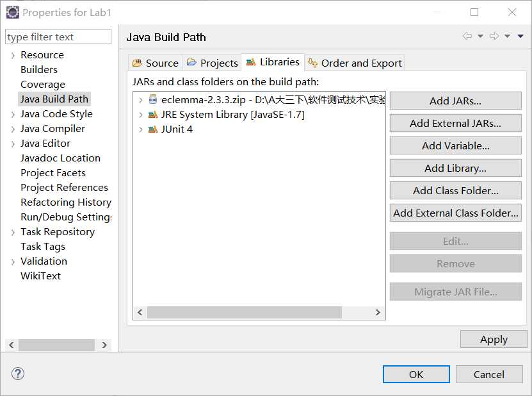Switch to the Source tab

156,63
